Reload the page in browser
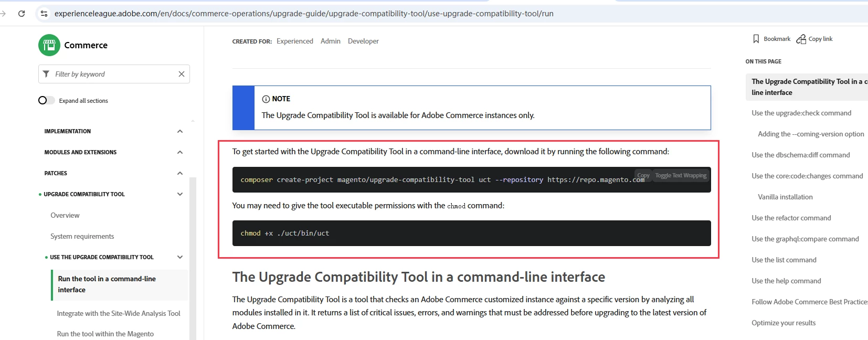This screenshot has height=340, width=868. (22, 14)
